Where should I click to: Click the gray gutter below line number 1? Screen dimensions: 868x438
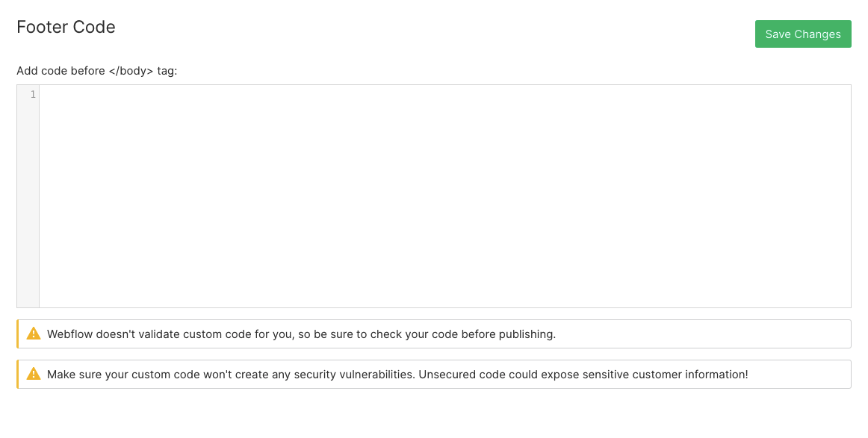tap(28, 204)
